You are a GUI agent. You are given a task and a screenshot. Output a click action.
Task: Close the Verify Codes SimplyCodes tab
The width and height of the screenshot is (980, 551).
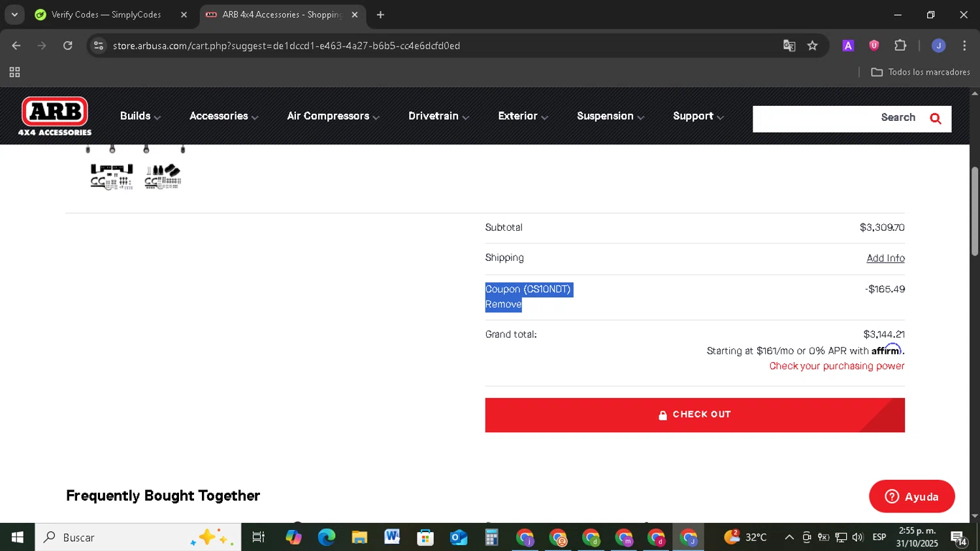point(184,14)
